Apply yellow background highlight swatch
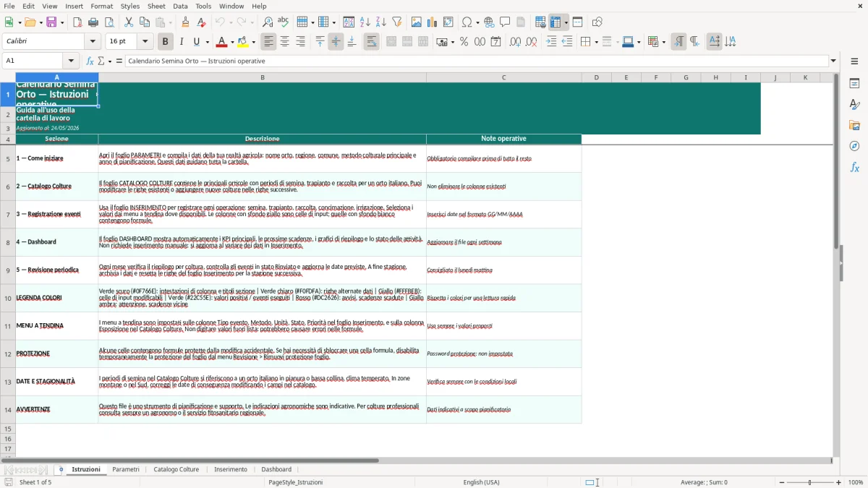The image size is (868, 488). (x=243, y=42)
